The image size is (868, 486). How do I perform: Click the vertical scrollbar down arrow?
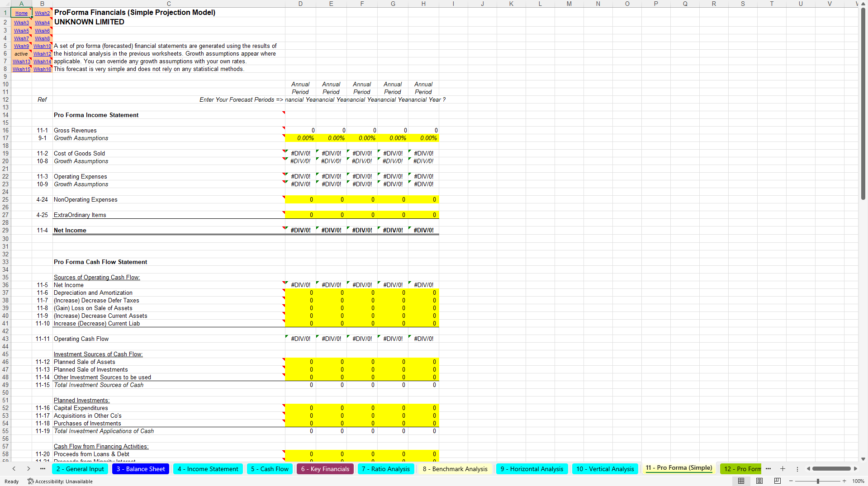[863, 459]
